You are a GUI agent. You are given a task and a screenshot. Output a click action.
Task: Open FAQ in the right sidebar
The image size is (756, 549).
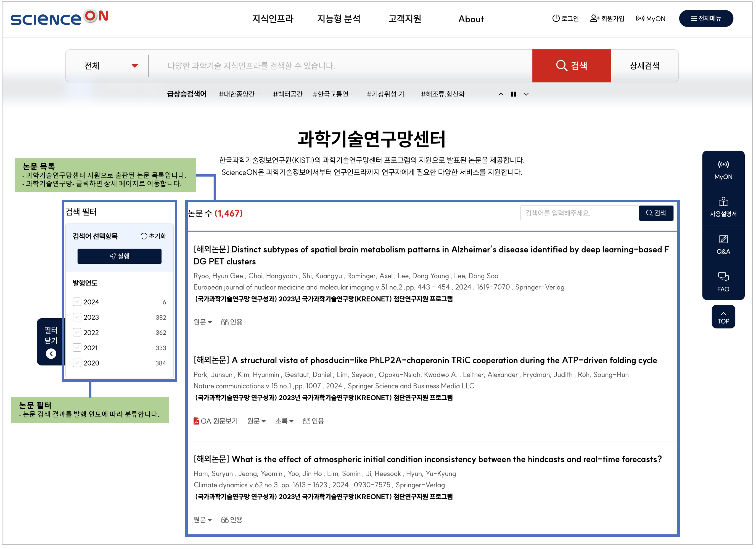(723, 283)
